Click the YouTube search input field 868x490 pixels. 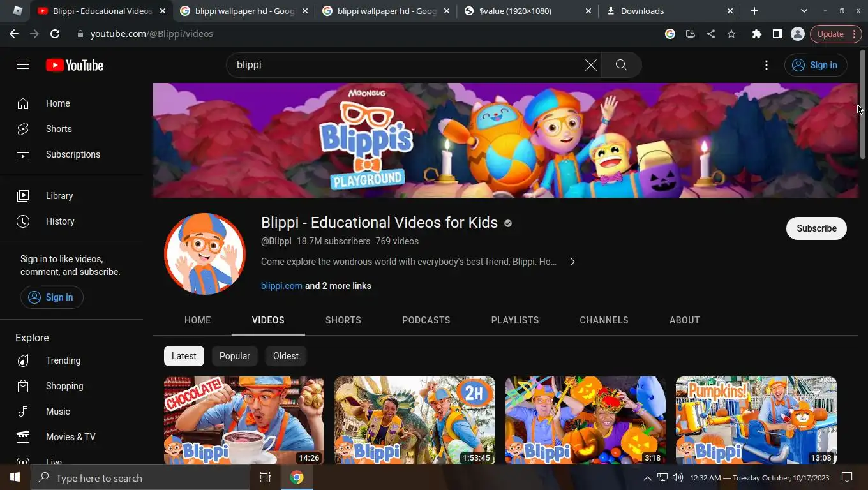click(405, 65)
